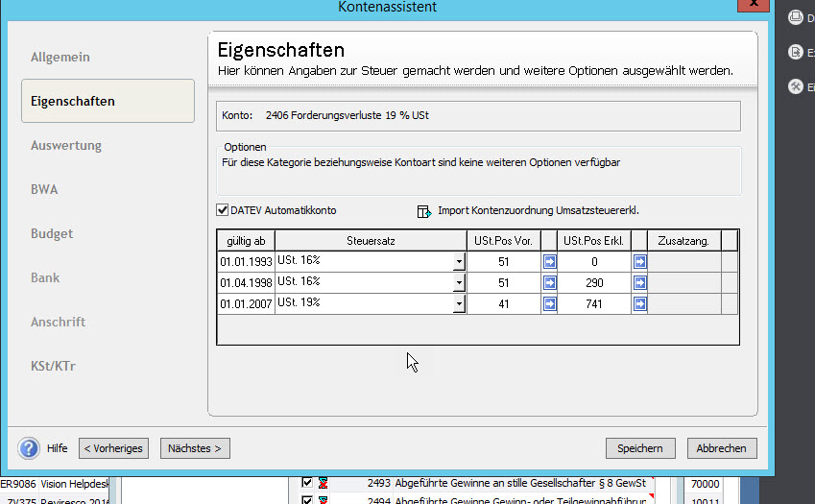
Task: Go to the BWA section
Action: [44, 189]
